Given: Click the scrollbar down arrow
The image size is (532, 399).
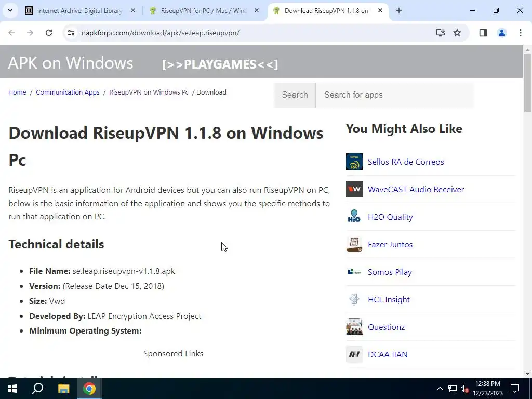Looking at the screenshot, I should click(x=527, y=374).
